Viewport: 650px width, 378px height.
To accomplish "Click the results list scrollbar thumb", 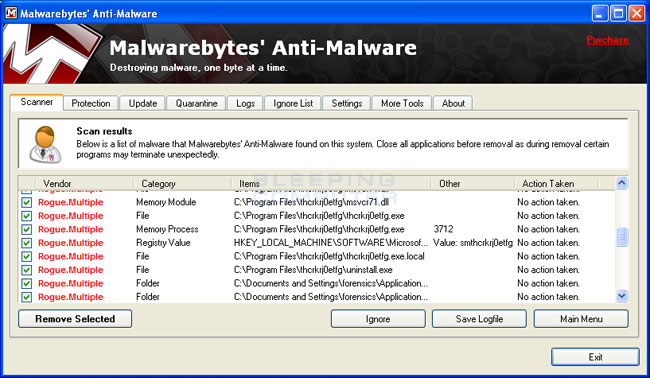I will tap(622, 237).
